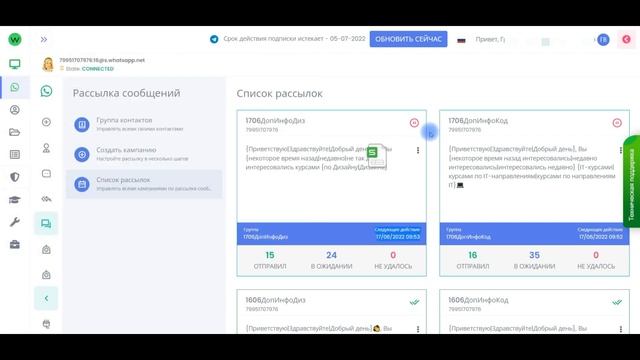The height and width of the screenshot is (360, 640).
Task: Click the single chat bubble icon in second sidebar
Action: click(x=46, y=173)
